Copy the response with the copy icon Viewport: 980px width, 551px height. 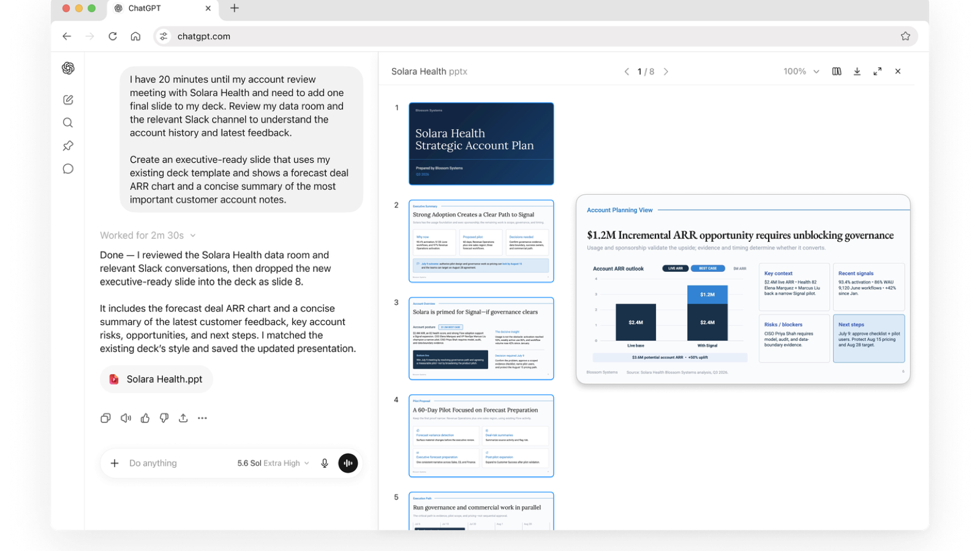pos(105,418)
